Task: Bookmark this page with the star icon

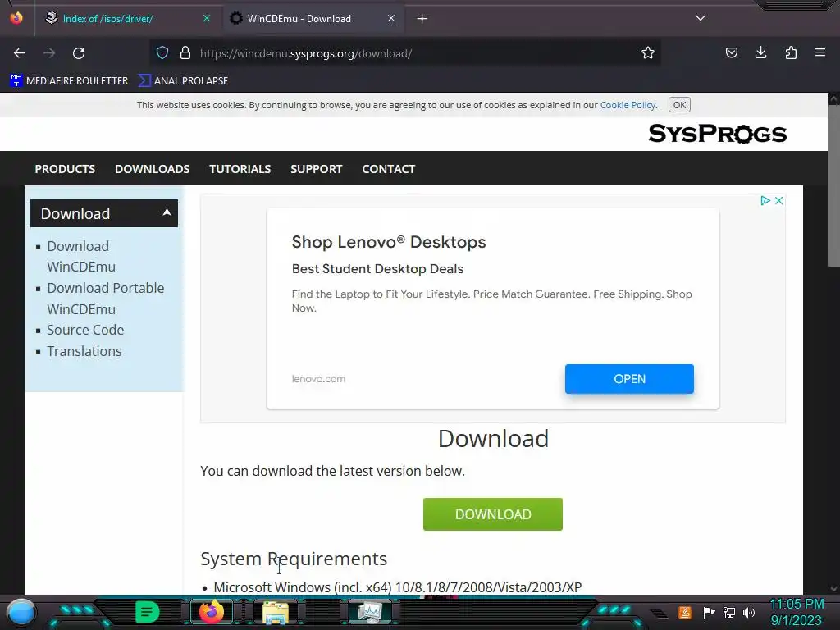Action: point(648,53)
